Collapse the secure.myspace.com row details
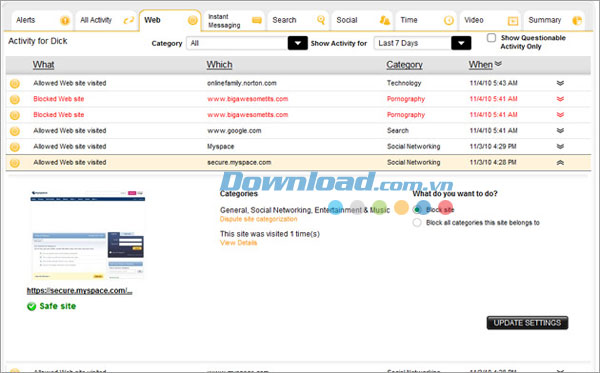The width and height of the screenshot is (600, 373). click(560, 163)
